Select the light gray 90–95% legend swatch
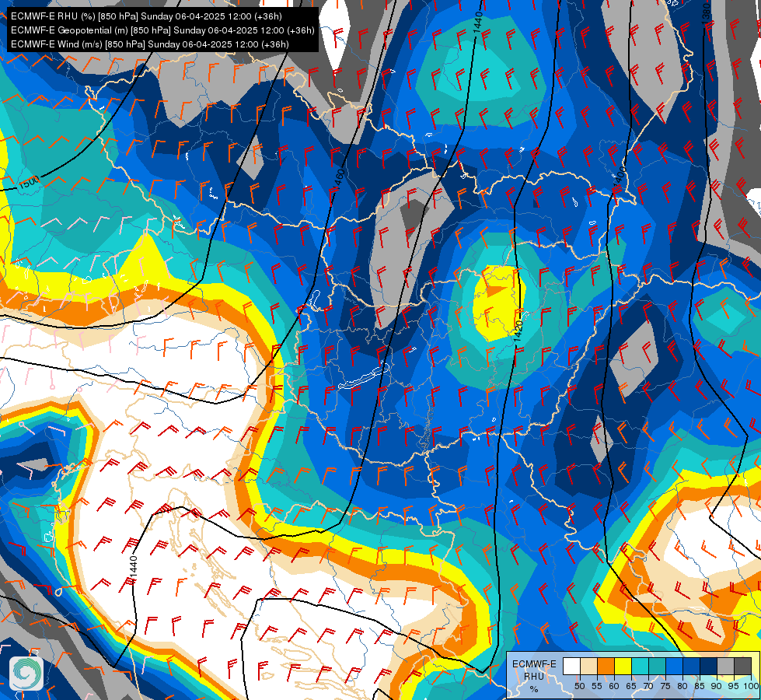This screenshot has height=700, width=761. tap(725, 667)
